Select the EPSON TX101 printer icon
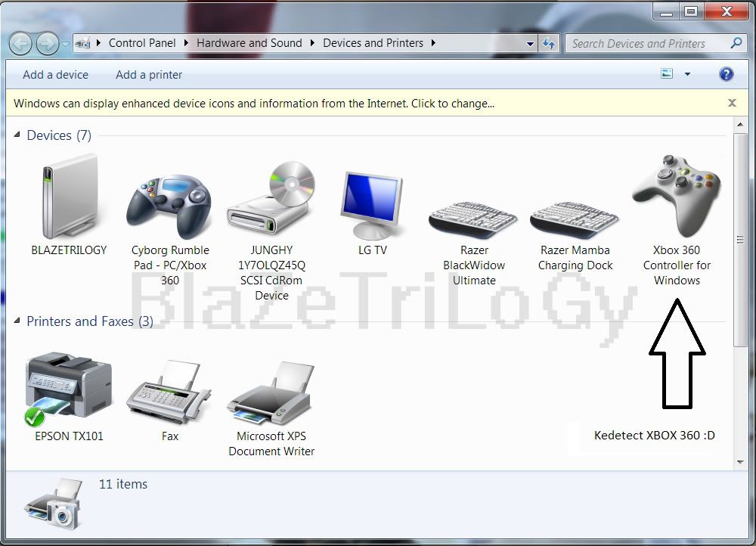This screenshot has height=546, width=756. [69, 389]
